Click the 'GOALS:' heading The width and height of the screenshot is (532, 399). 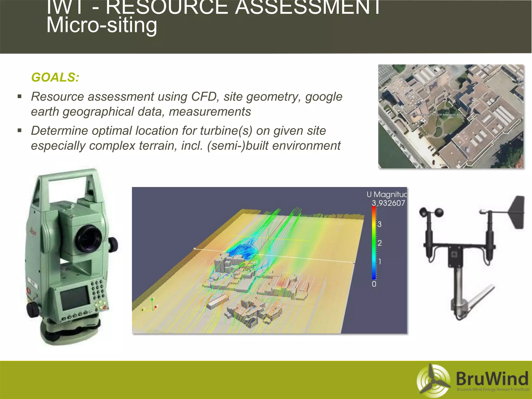point(55,77)
